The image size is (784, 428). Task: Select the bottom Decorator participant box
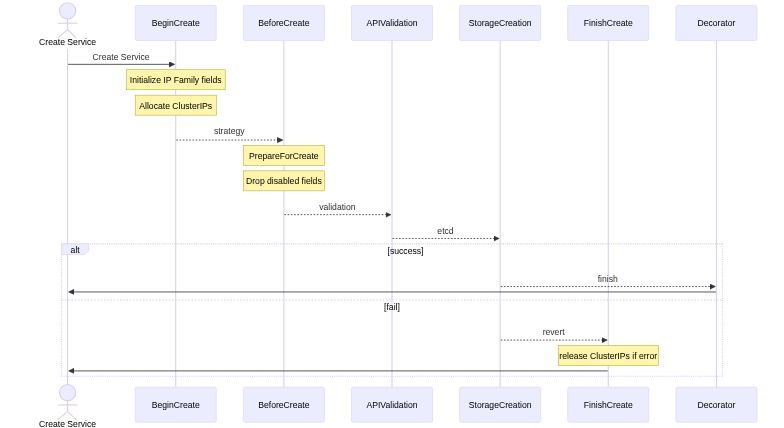[x=716, y=405]
